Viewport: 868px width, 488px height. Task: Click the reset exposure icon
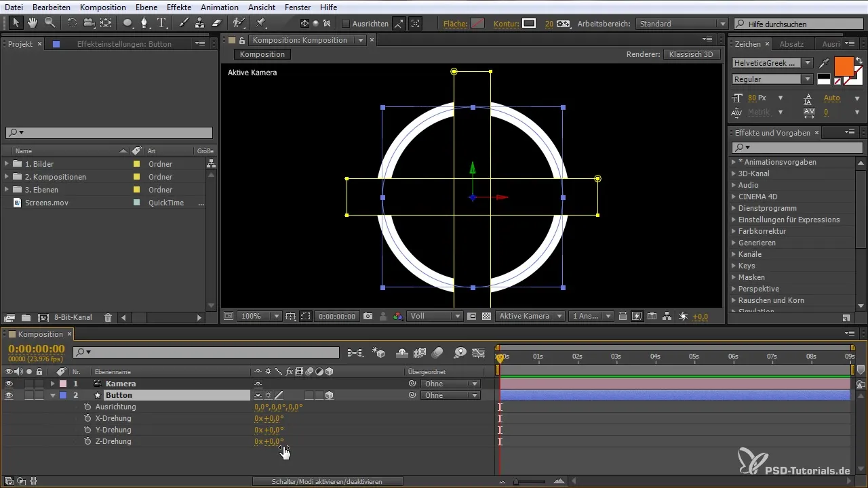[683, 317]
